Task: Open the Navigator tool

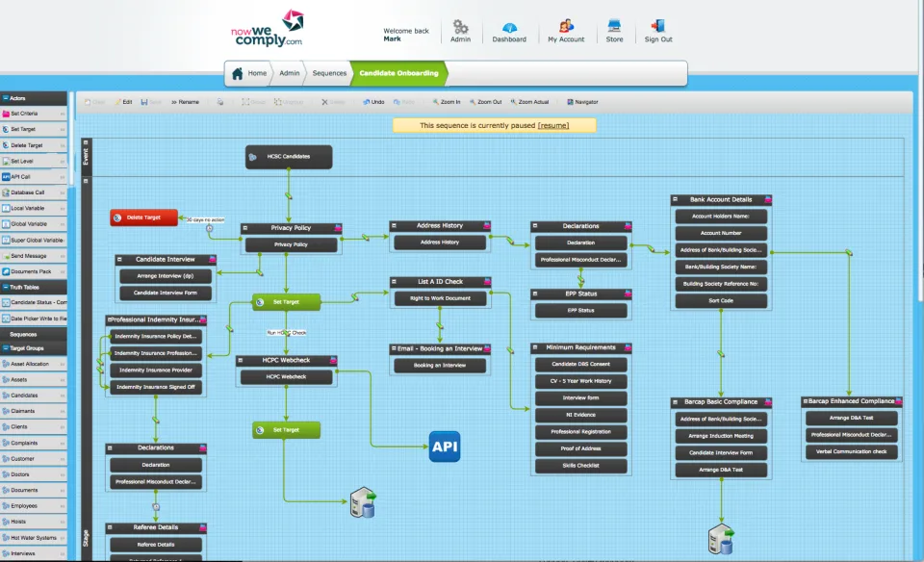Action: [x=582, y=102]
